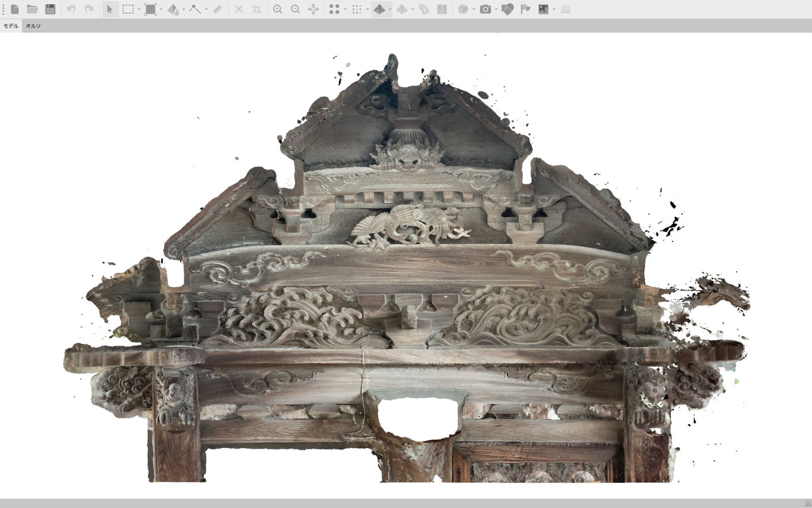Open the region tool dropdown arrow

[x=161, y=9]
